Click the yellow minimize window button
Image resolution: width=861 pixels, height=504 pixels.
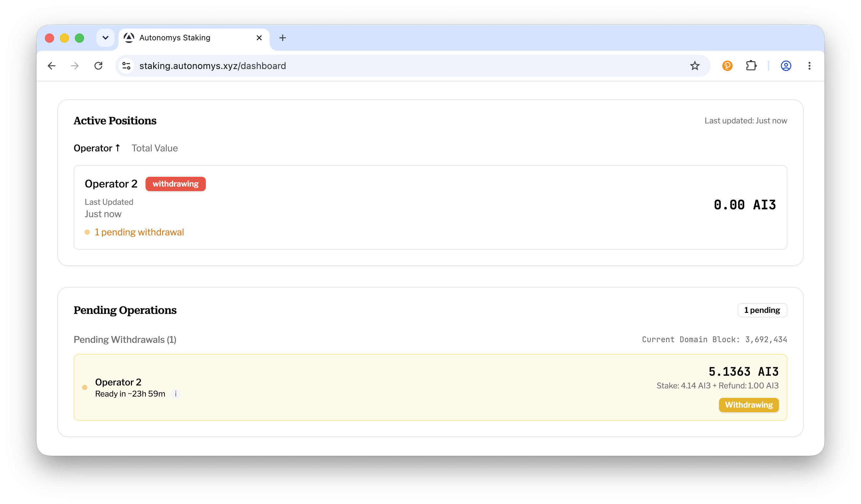click(x=64, y=38)
